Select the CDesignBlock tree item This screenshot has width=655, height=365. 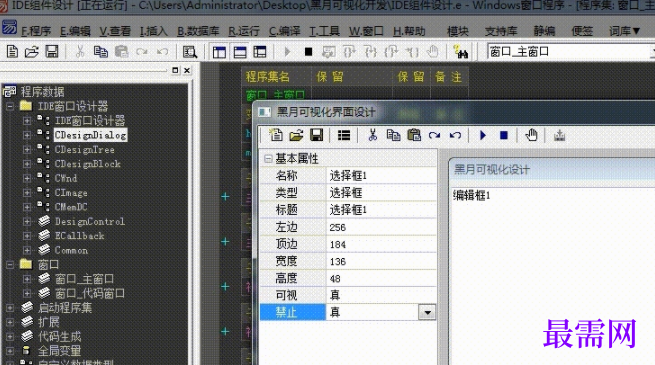(x=88, y=164)
